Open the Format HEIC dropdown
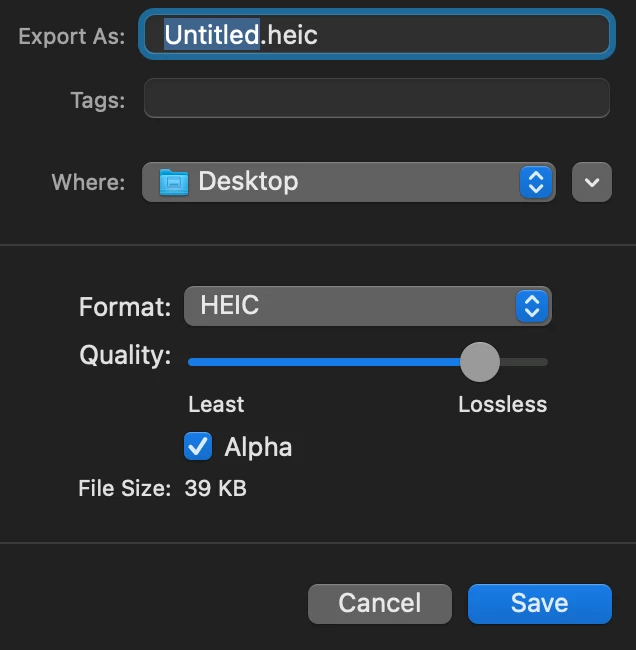The image size is (636, 650). [x=350, y=306]
